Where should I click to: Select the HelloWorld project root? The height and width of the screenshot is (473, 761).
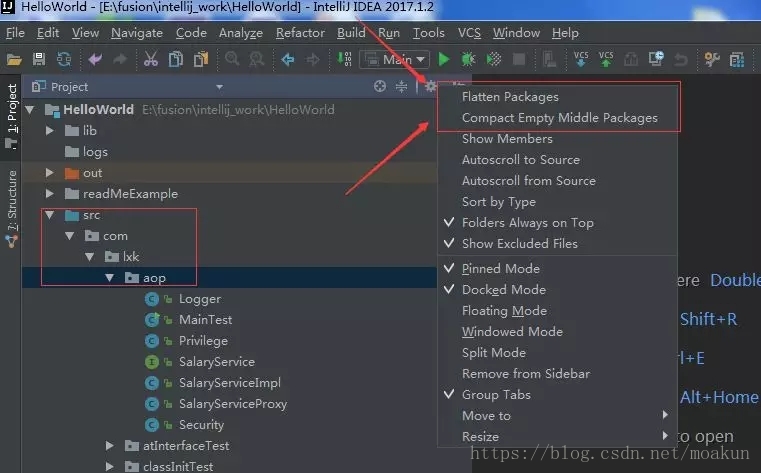point(99,110)
